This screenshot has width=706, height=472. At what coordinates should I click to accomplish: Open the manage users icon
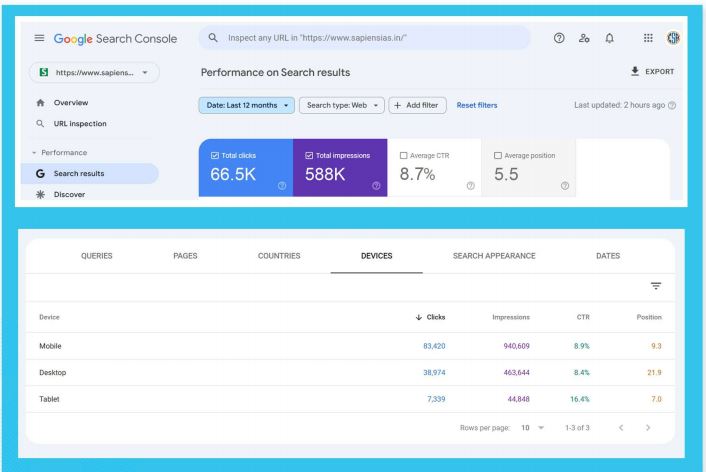pyautogui.click(x=584, y=38)
